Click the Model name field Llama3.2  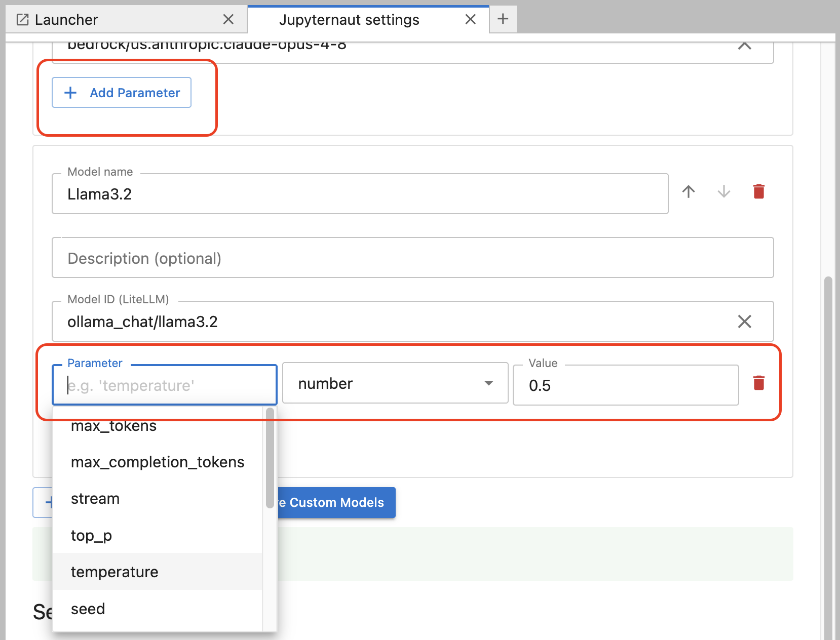pos(360,194)
